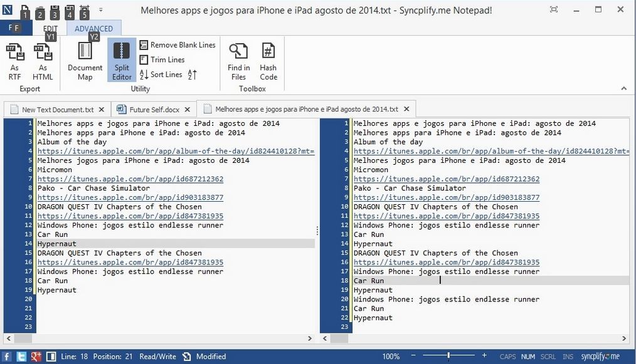Click Pako - Car Chase Simulator in left pane
636x364 pixels.
pos(93,188)
